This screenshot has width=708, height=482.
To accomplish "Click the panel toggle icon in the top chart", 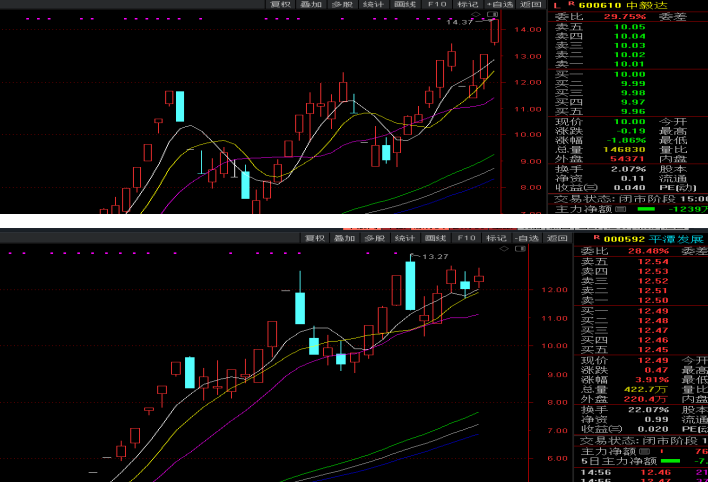I will click(x=493, y=14).
